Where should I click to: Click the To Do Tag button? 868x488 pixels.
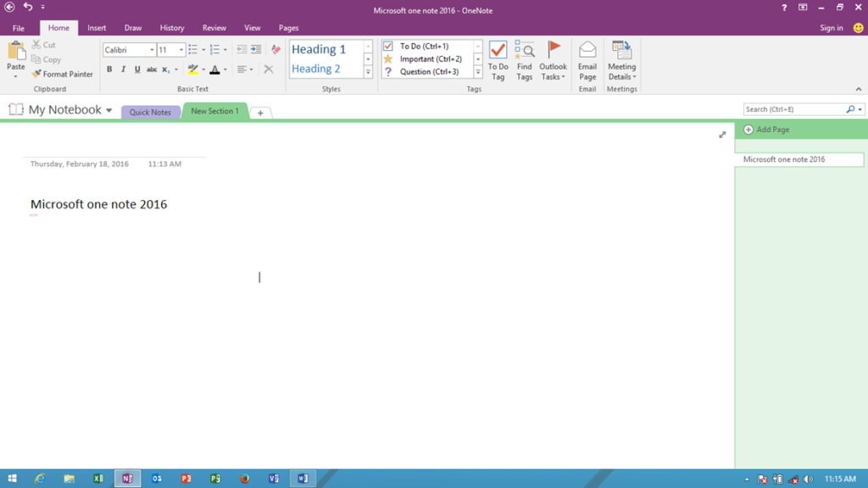click(x=498, y=61)
